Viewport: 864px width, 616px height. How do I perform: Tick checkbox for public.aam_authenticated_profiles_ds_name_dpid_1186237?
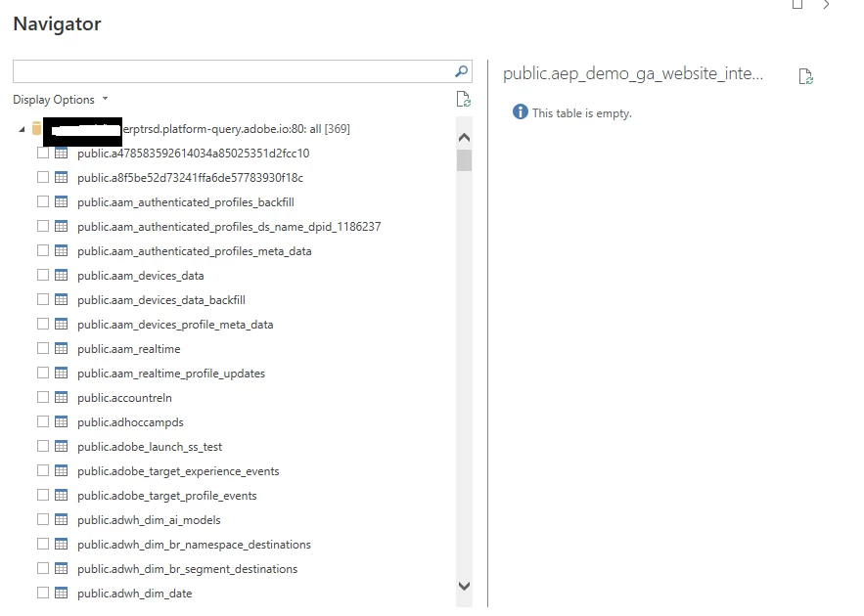coord(43,226)
